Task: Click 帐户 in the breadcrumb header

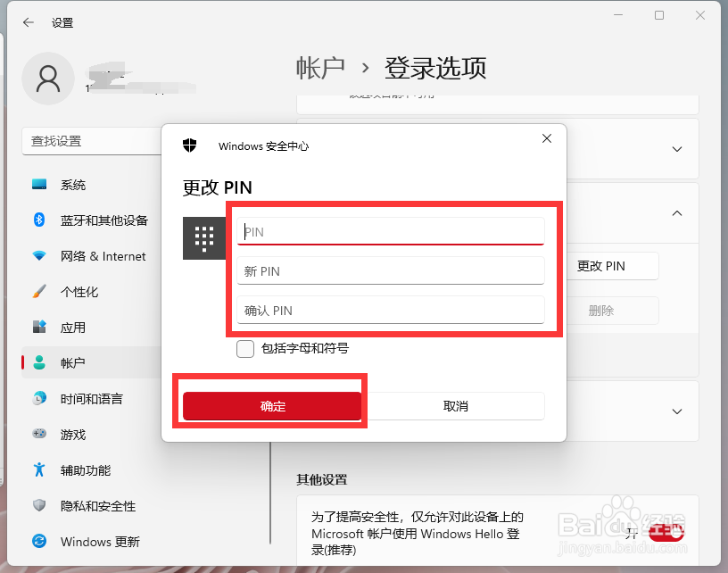Action: pyautogui.click(x=320, y=68)
